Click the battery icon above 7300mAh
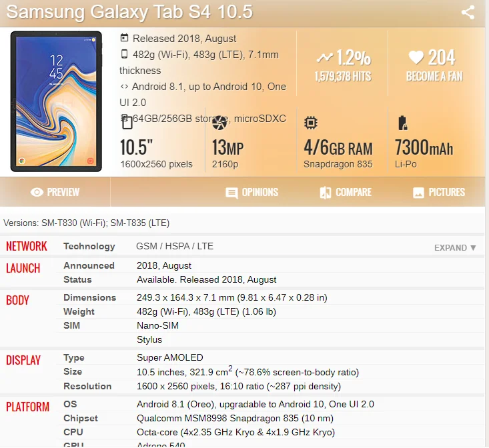The width and height of the screenshot is (489, 448). pyautogui.click(x=402, y=123)
